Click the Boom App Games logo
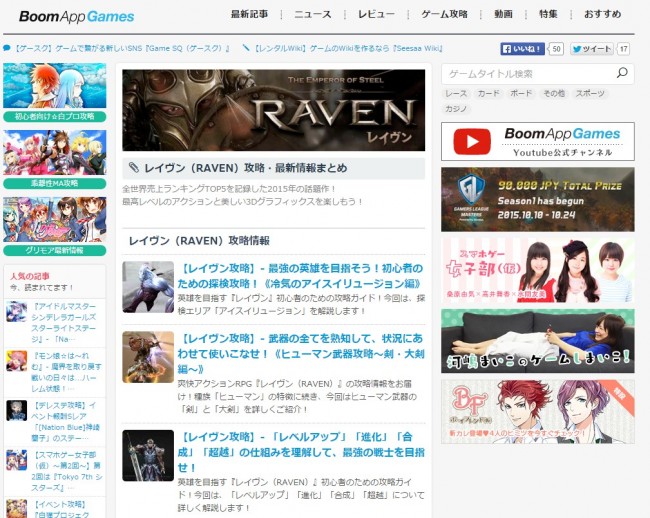This screenshot has height=518, width=650. point(76,17)
